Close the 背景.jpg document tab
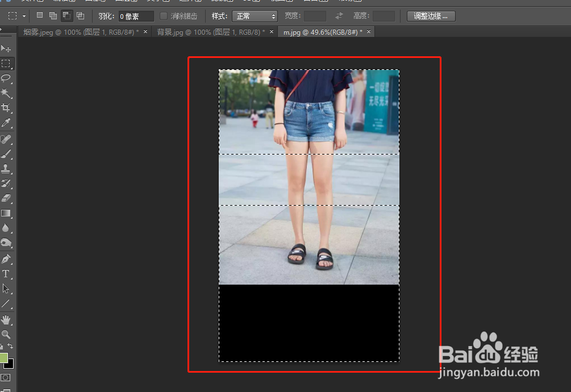The width and height of the screenshot is (571, 392). point(272,32)
